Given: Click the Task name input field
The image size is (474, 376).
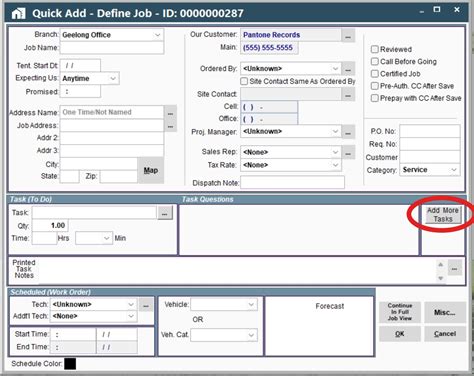Looking at the screenshot, I should point(94,213).
